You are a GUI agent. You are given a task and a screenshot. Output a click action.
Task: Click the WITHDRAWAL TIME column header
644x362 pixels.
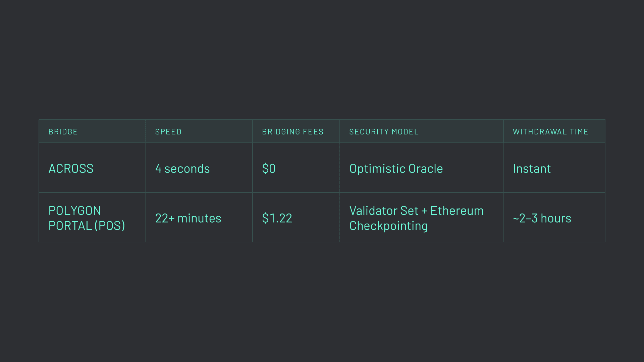coord(550,131)
